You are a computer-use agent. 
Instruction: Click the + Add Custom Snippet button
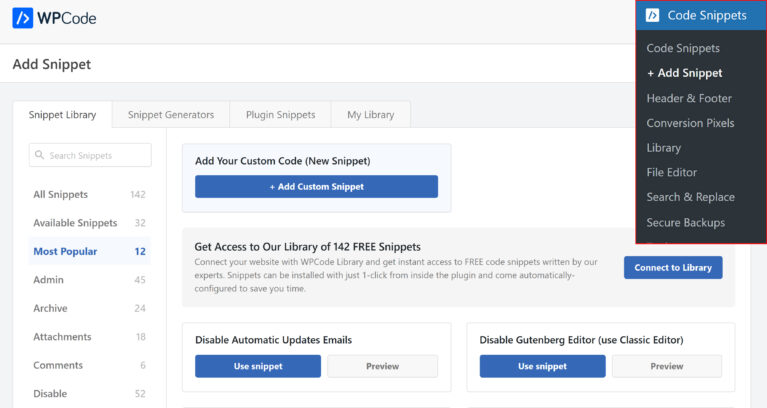(316, 186)
